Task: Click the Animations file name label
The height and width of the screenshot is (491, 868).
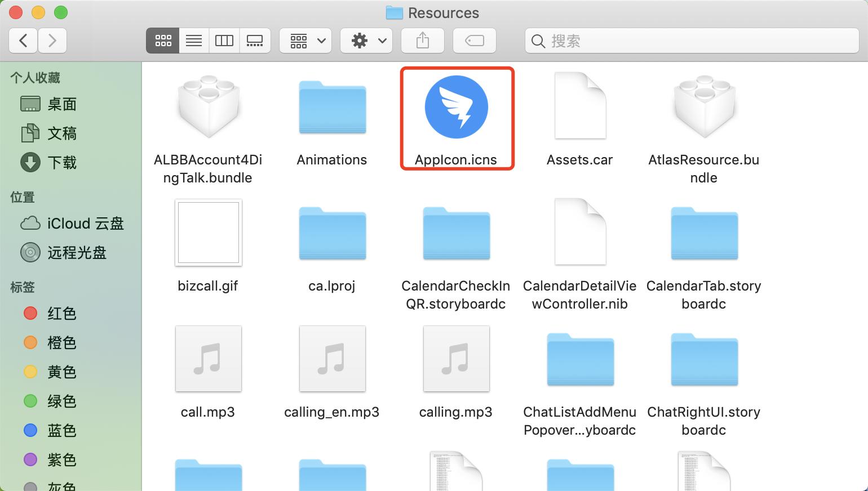Action: (332, 160)
